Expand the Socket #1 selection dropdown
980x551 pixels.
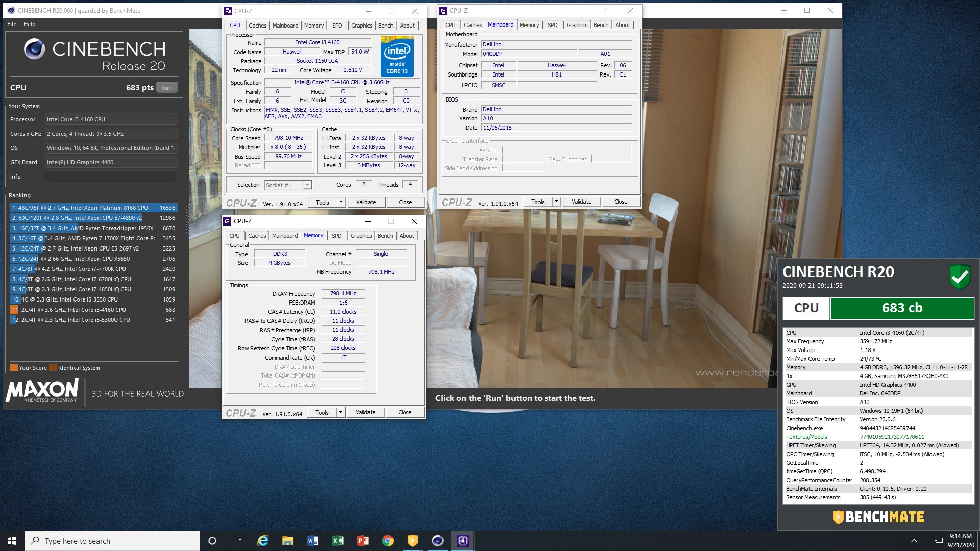point(307,185)
